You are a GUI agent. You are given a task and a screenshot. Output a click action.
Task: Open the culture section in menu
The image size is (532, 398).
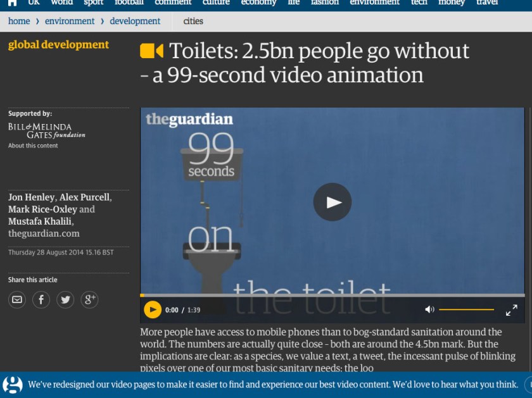(x=216, y=3)
